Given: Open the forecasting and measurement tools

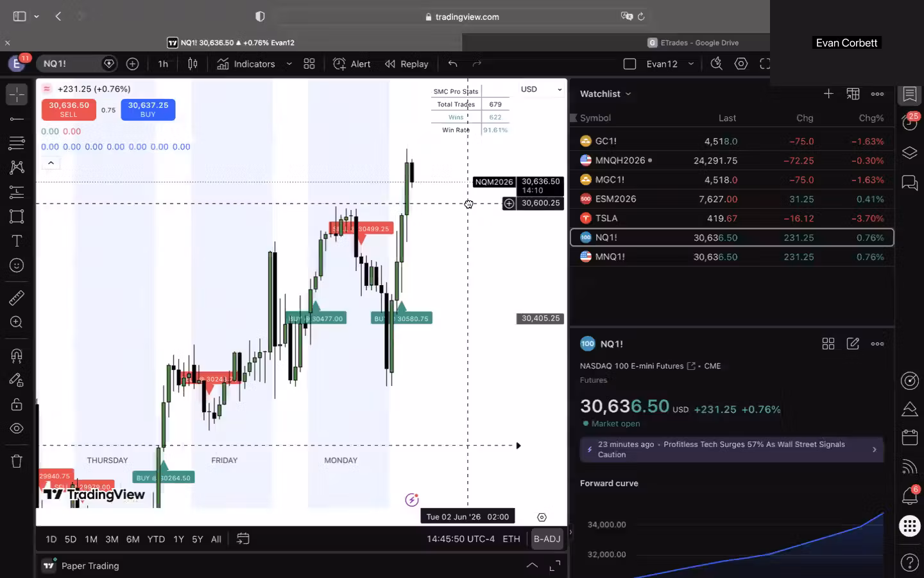Looking at the screenshot, I should tap(17, 191).
